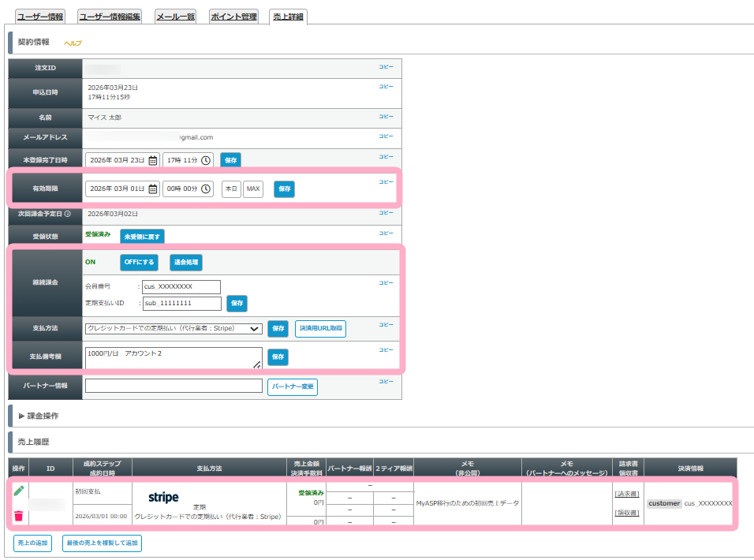Click the Stripe logo in sales history row
The image size is (754, 560).
tap(163, 498)
